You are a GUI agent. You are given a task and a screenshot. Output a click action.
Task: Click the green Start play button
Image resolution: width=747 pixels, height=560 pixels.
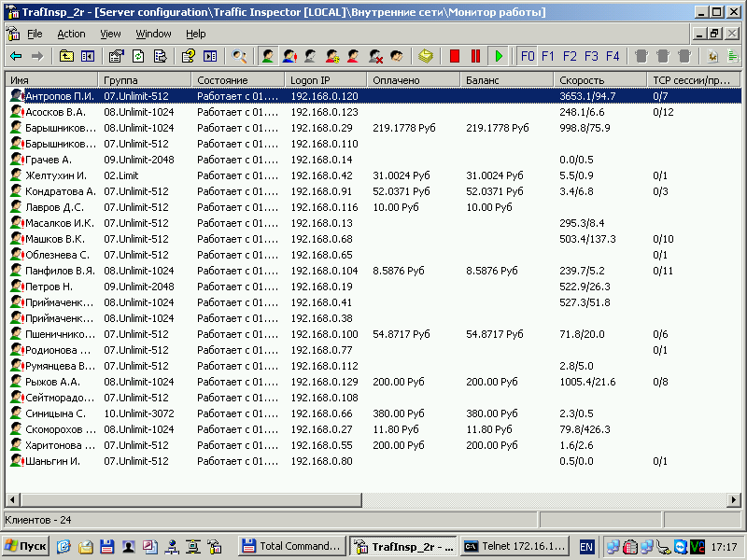coord(499,57)
